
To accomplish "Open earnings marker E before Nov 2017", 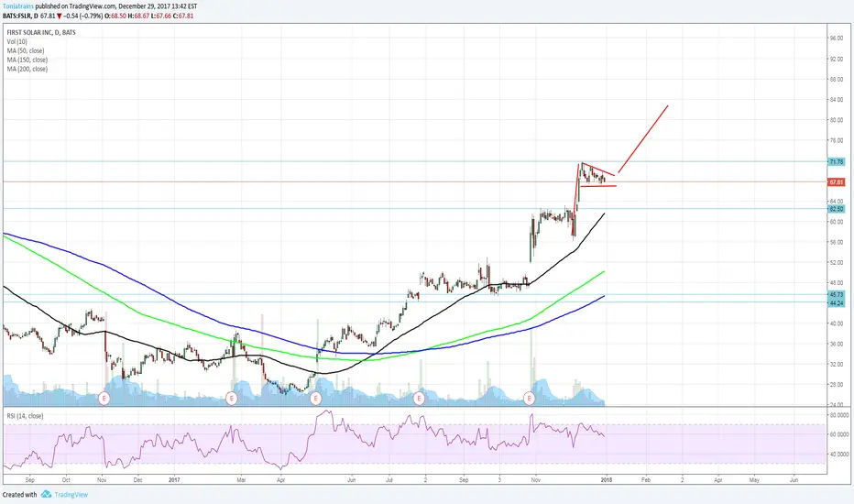I will pyautogui.click(x=530, y=399).
